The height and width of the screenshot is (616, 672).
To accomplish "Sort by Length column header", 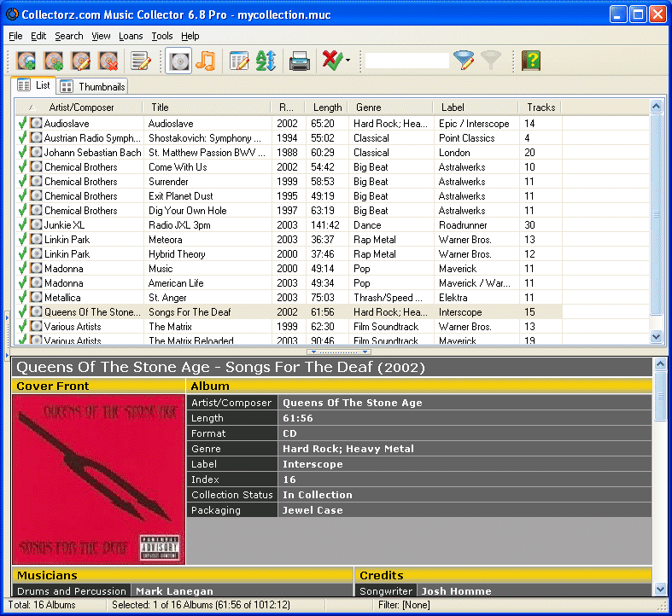I will [326, 108].
